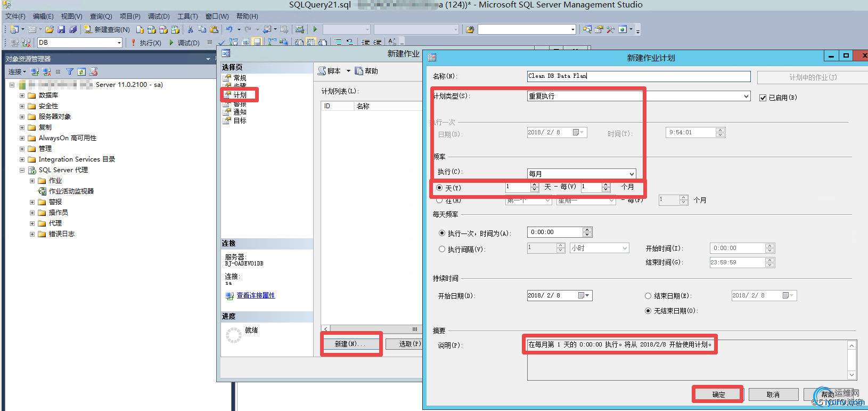This screenshot has width=868, height=411.
Task: Click the comment-out lines toolbar icon
Action: 338,42
